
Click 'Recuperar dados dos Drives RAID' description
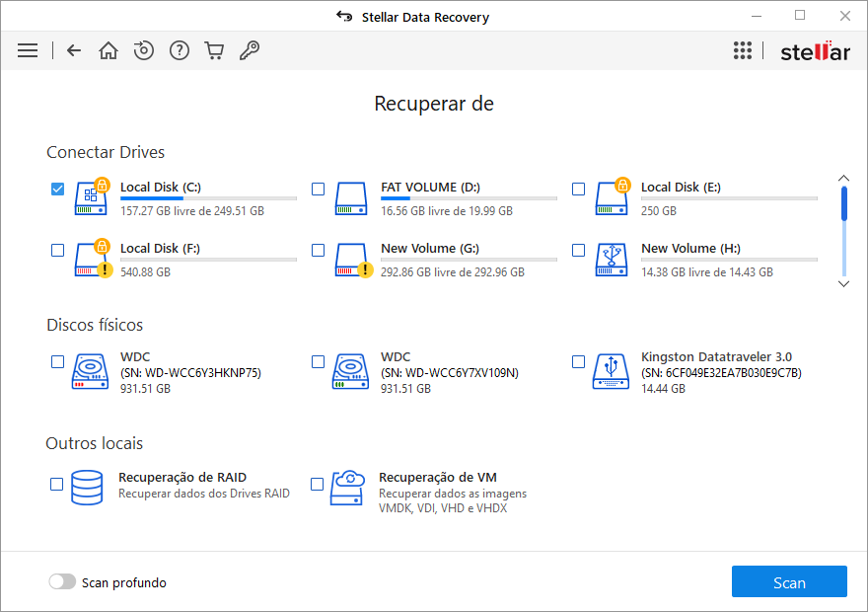204,494
